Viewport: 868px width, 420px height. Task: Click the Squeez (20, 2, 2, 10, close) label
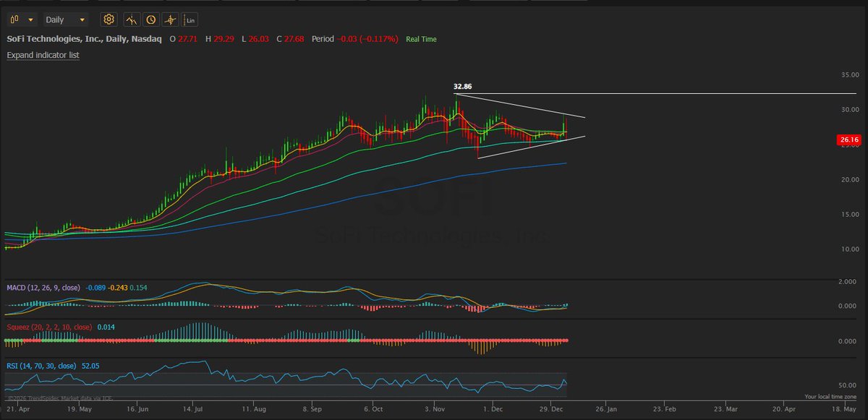pos(48,327)
